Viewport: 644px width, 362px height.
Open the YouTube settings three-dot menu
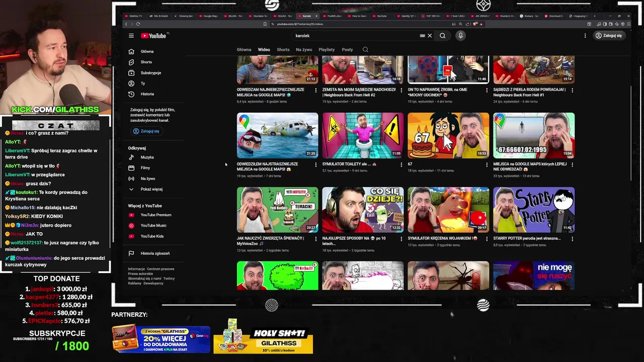click(x=585, y=36)
